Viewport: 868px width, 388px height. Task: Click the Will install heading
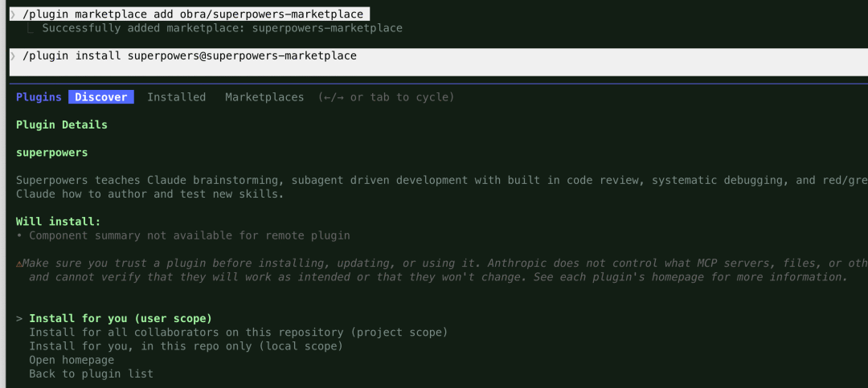59,222
